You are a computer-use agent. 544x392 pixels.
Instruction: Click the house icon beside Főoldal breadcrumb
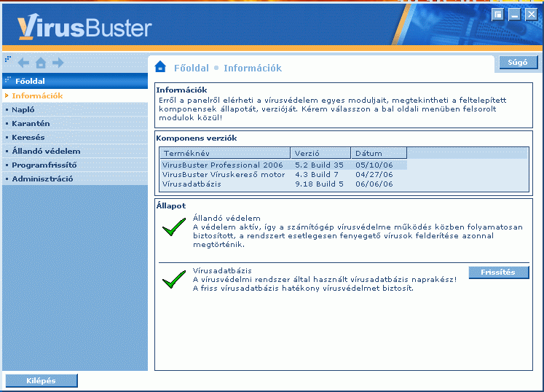click(160, 66)
